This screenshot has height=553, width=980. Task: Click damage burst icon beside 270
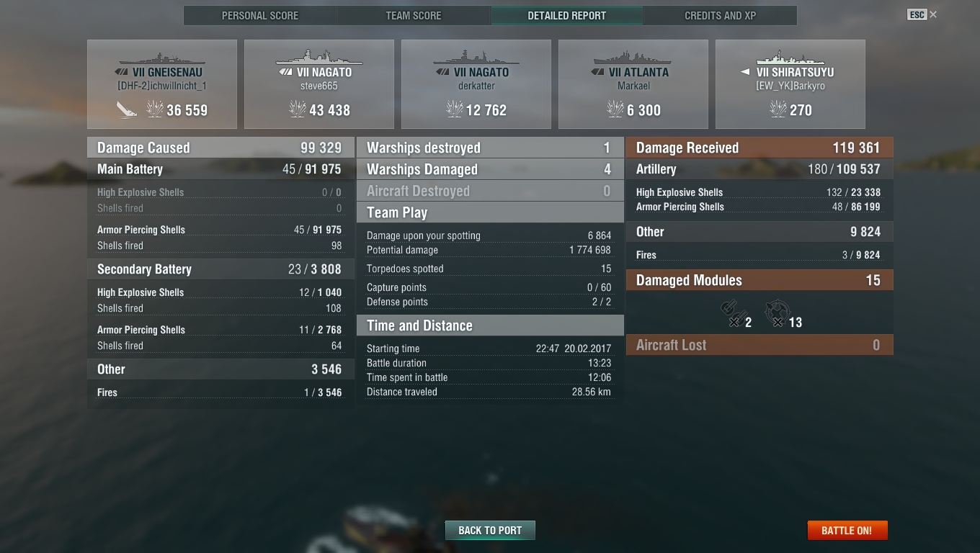click(x=779, y=109)
